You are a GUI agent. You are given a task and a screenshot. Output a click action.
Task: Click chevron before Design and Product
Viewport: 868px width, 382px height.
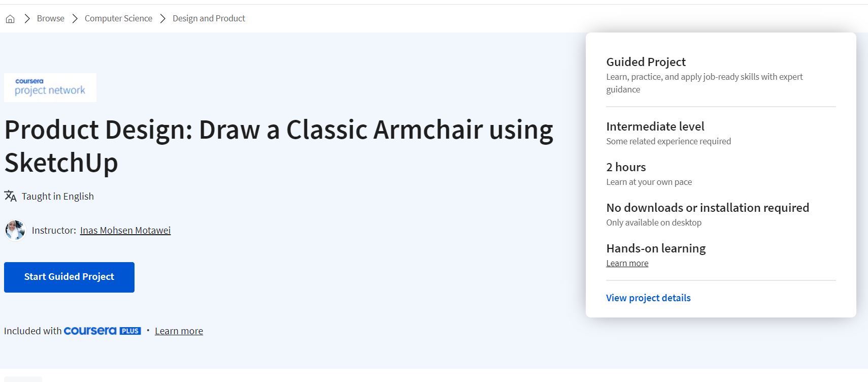pyautogui.click(x=162, y=19)
